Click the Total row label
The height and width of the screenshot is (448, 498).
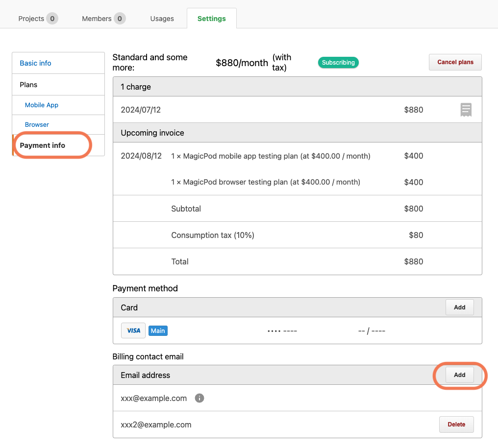point(180,261)
